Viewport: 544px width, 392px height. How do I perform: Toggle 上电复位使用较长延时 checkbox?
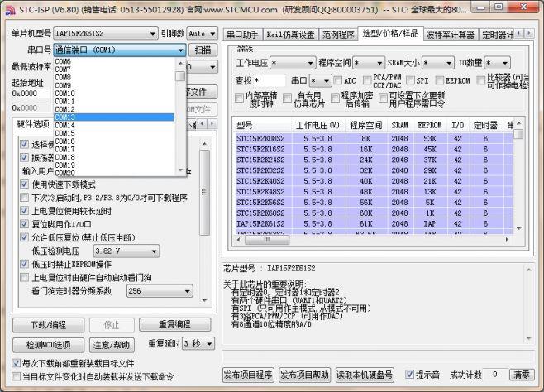tap(24, 211)
